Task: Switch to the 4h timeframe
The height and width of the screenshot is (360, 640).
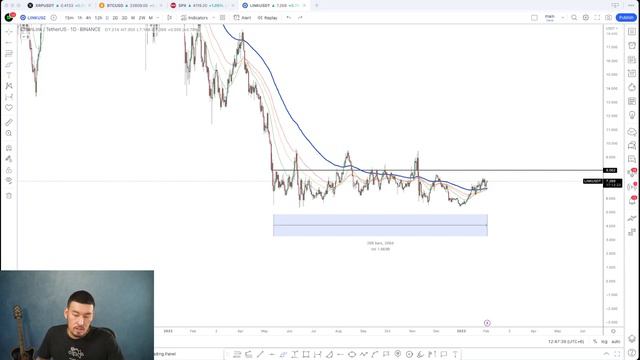Action: pyautogui.click(x=88, y=18)
